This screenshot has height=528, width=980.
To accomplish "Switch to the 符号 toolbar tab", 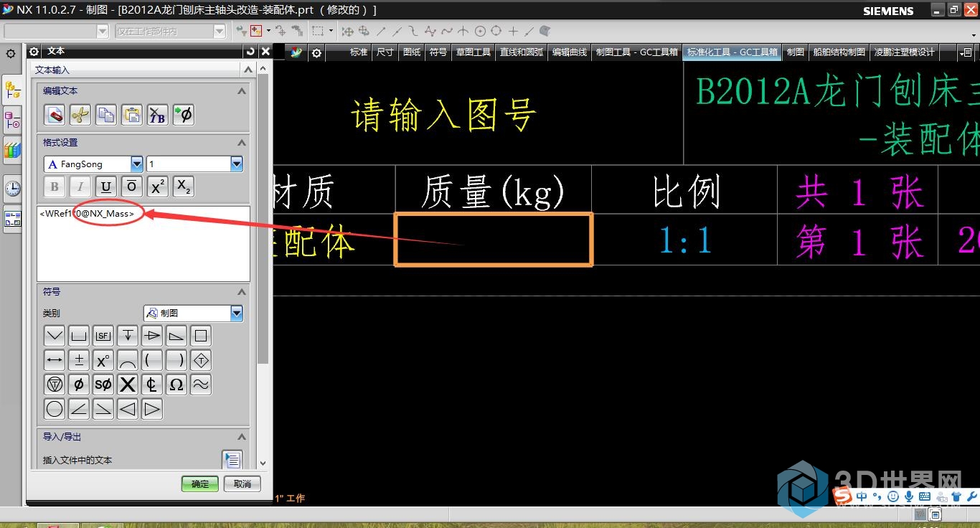I will [438, 52].
